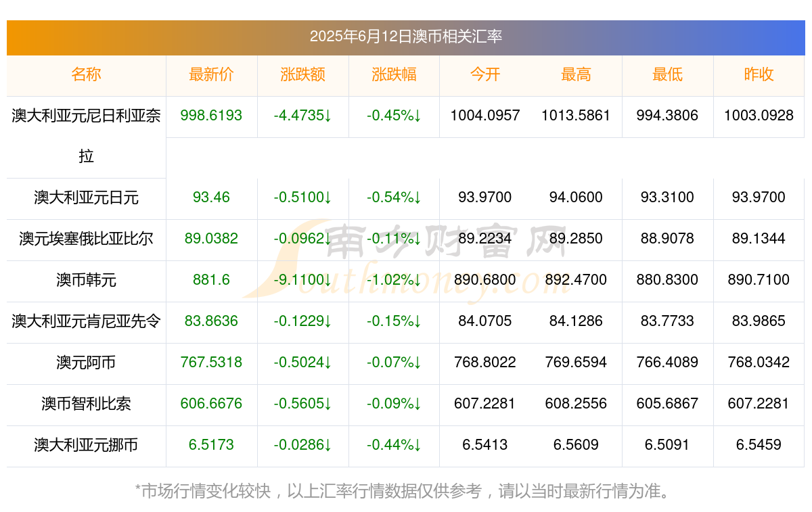Click the 最新价 column header

coord(211,74)
